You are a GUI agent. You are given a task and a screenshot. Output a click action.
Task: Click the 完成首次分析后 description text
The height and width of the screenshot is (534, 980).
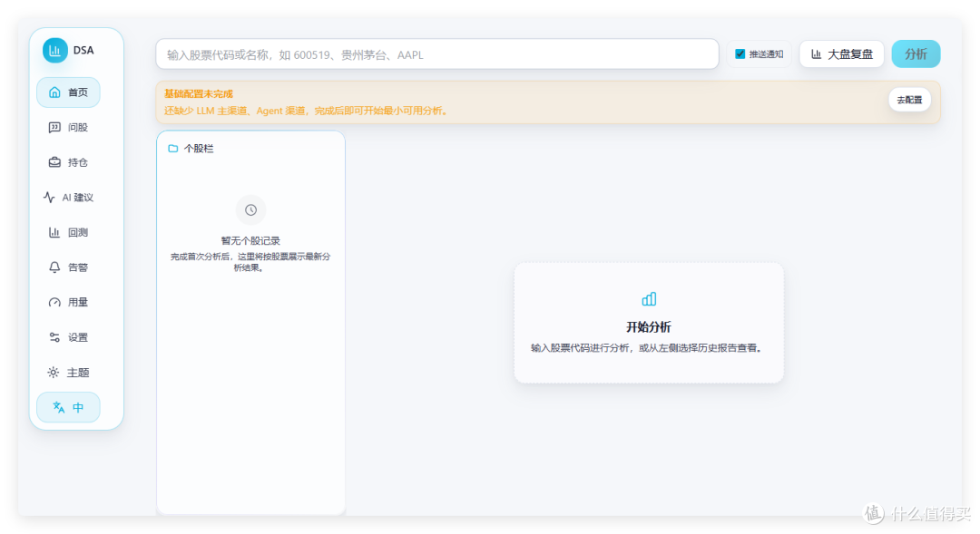tap(250, 262)
